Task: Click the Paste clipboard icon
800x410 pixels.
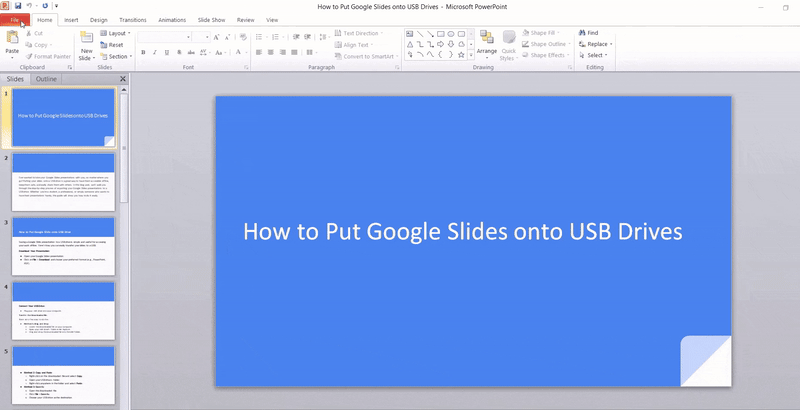Action: click(x=12, y=40)
